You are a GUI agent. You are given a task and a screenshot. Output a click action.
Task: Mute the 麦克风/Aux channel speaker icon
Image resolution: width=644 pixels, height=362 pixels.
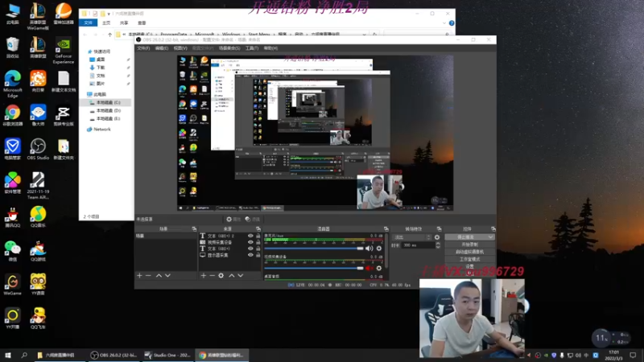[x=369, y=249]
